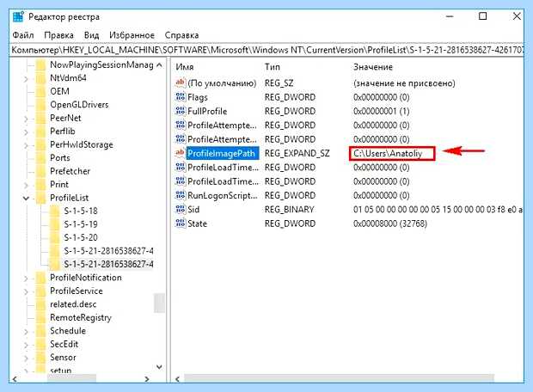The height and width of the screenshot is (392, 533).
Task: Select the Sid binary value icon
Action: click(181, 209)
